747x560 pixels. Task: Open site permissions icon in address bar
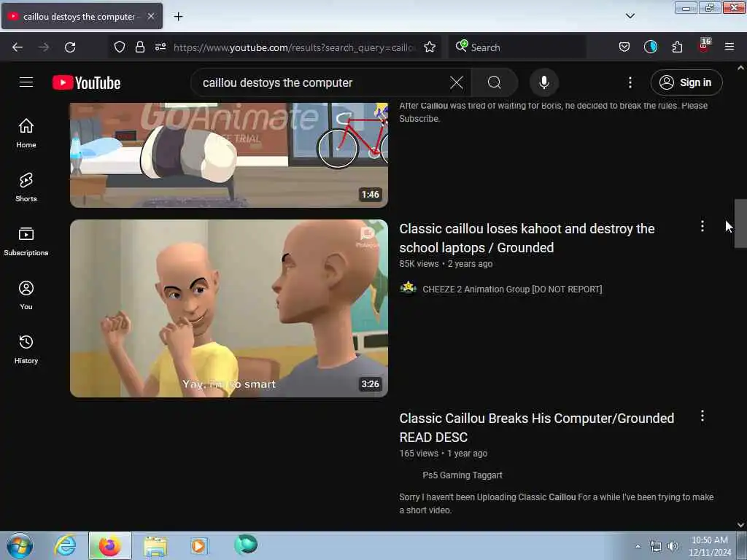pyautogui.click(x=160, y=47)
